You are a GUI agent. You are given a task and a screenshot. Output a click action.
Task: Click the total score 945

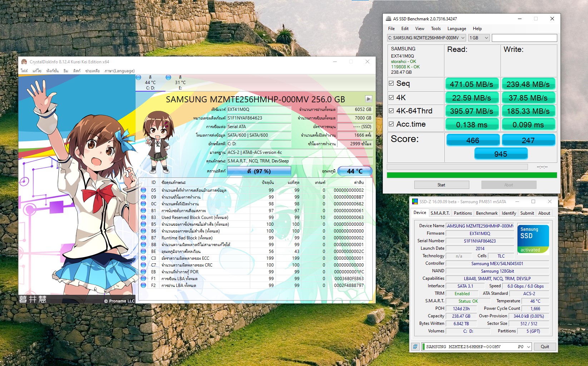pyautogui.click(x=501, y=154)
